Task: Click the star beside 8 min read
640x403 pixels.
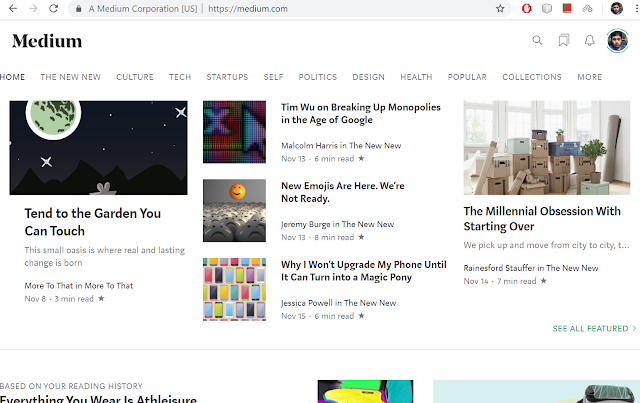Action: (361, 237)
